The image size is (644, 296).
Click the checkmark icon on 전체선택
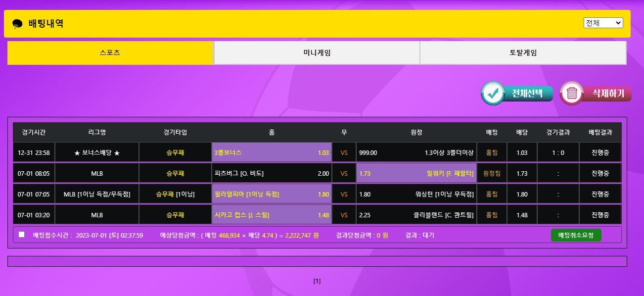click(x=493, y=93)
